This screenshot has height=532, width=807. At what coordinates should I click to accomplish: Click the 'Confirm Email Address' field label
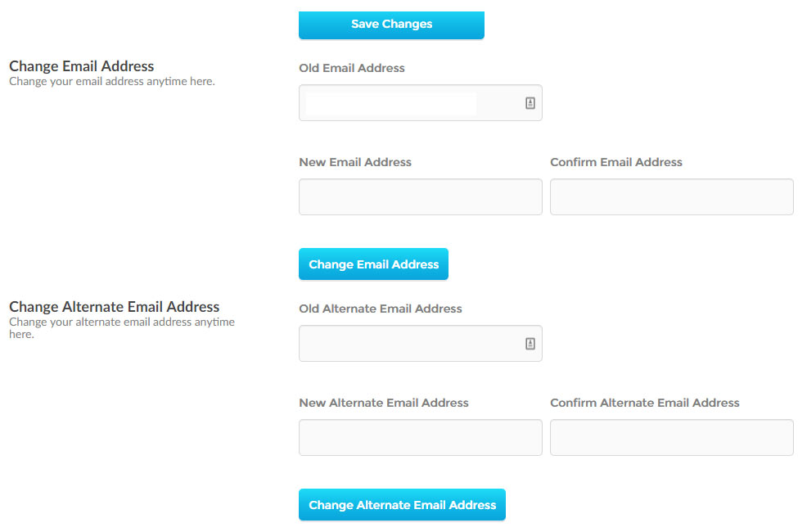616,162
